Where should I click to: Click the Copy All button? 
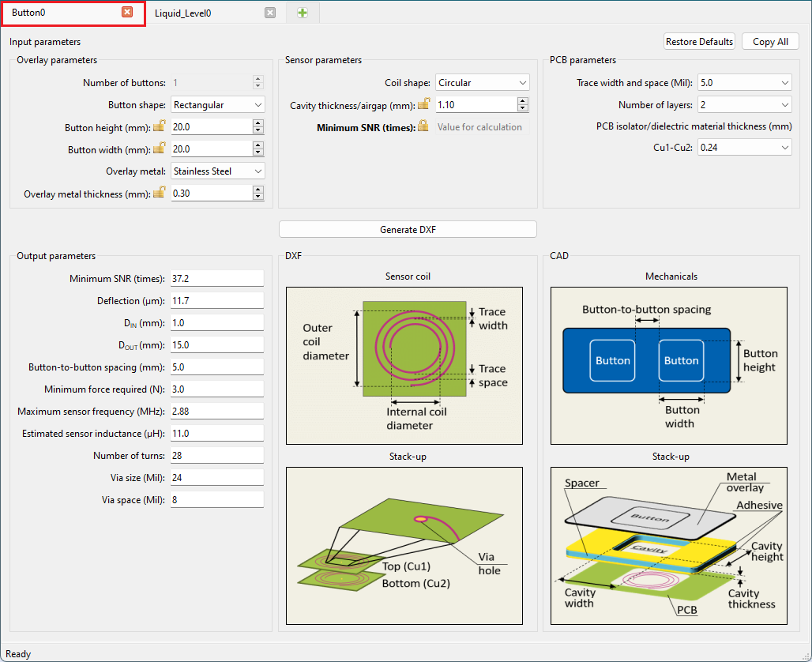[x=770, y=42]
